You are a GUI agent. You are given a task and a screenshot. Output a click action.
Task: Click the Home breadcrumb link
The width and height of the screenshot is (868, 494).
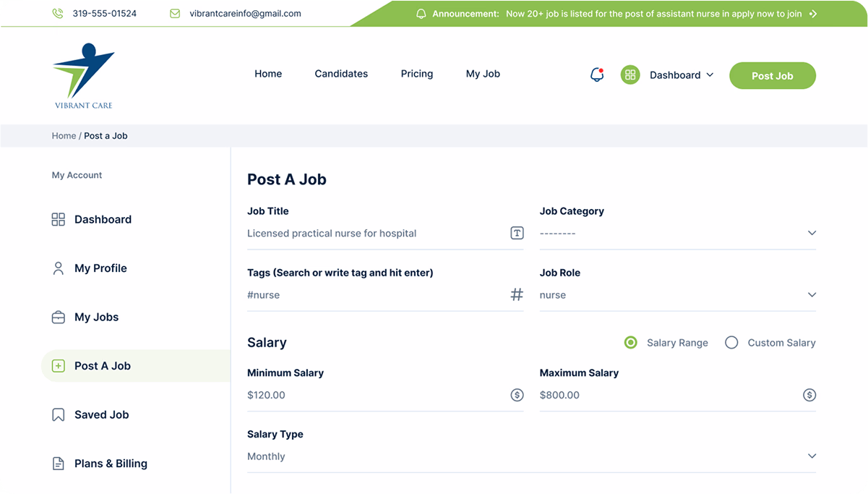click(x=64, y=136)
